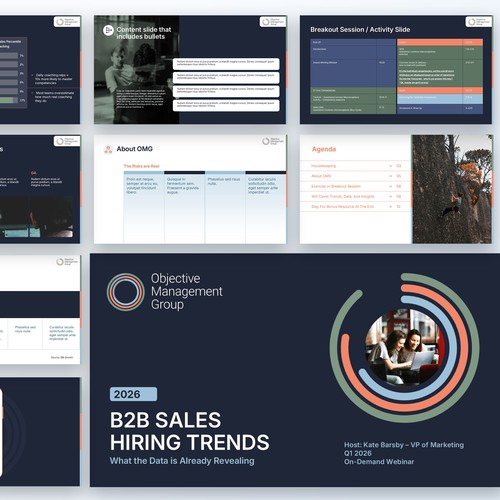The image size is (500, 500).
Task: Click the 'Q1 2026' line
Action: point(358,453)
